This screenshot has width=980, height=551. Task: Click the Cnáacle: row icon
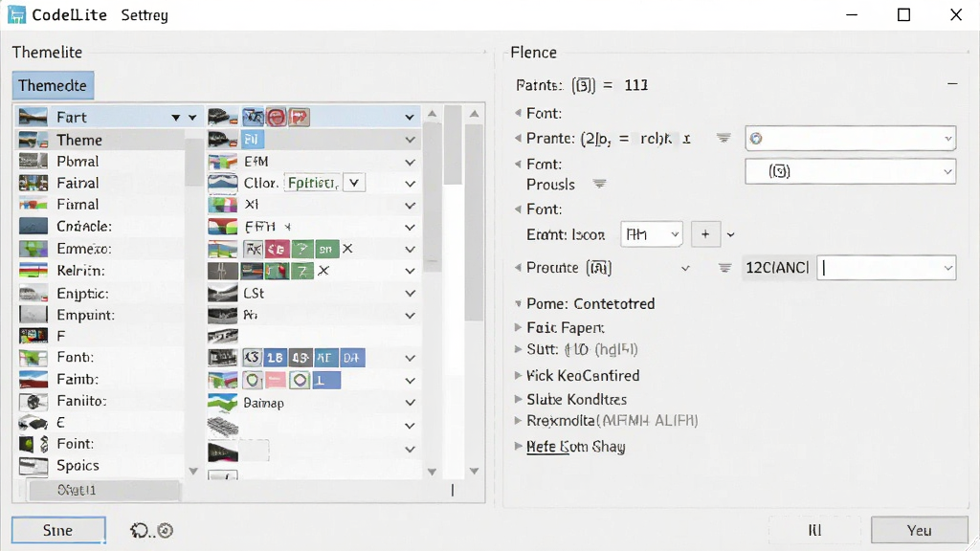[x=33, y=226]
